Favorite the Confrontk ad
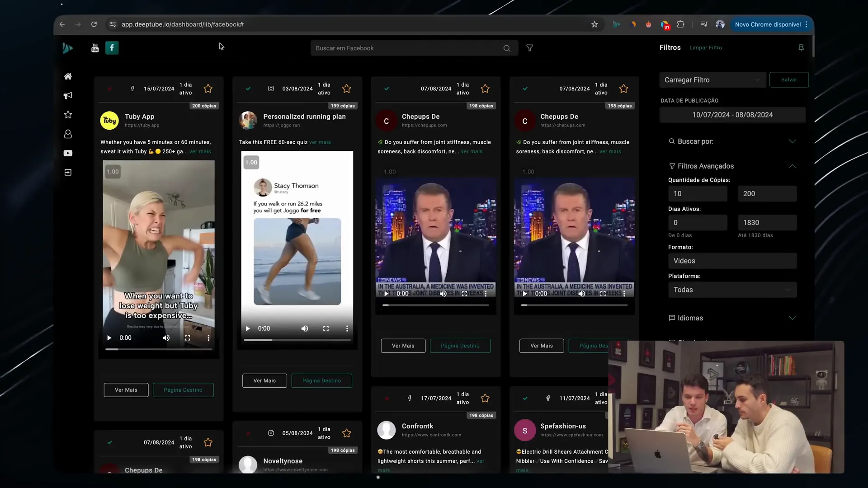The image size is (868, 488). click(x=485, y=398)
